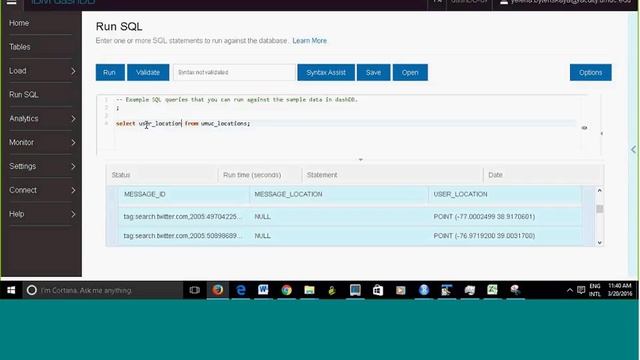The height and width of the screenshot is (360, 640).
Task: Open Microsoft Word from the taskbar
Action: coord(263,290)
